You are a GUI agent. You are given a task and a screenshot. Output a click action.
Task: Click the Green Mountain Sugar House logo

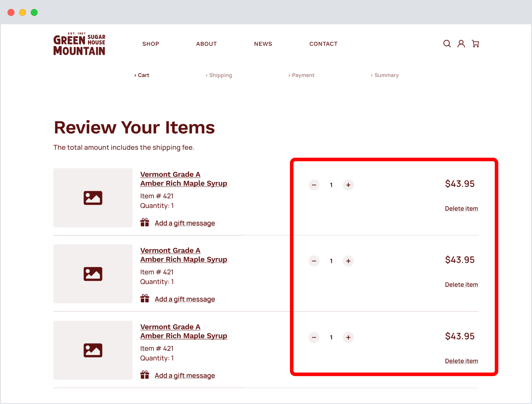click(79, 44)
